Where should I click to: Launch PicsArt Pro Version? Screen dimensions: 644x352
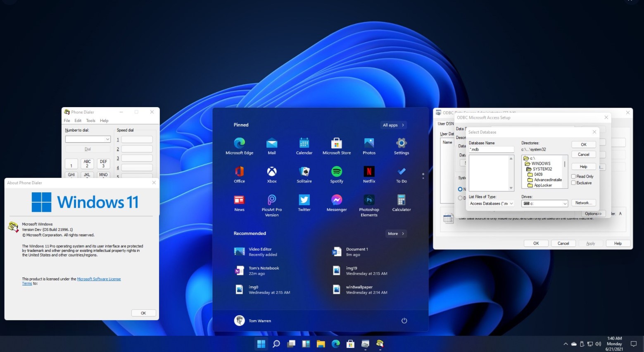coord(272,206)
